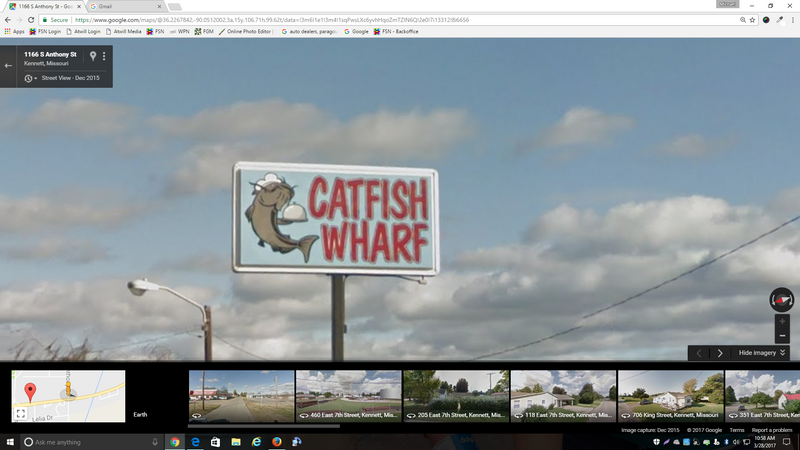Click the Secure padlock site info
800x450 pixels.
coord(55,20)
